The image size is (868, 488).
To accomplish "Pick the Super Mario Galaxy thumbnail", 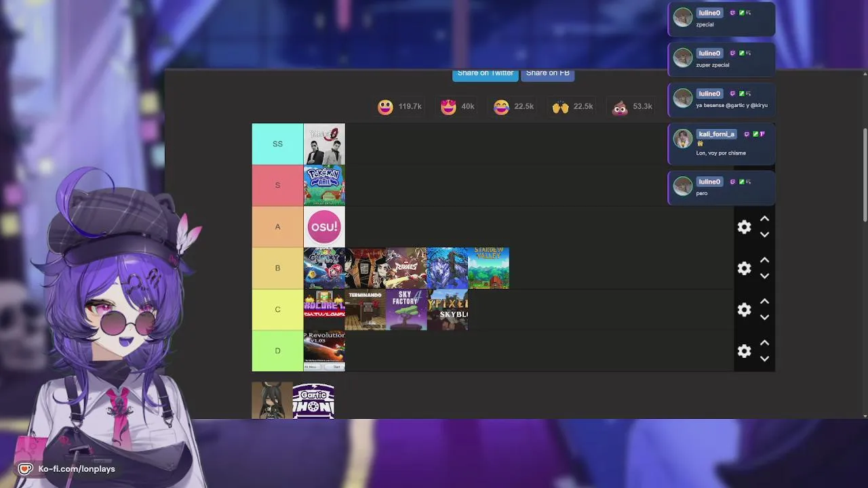I will point(324,268).
